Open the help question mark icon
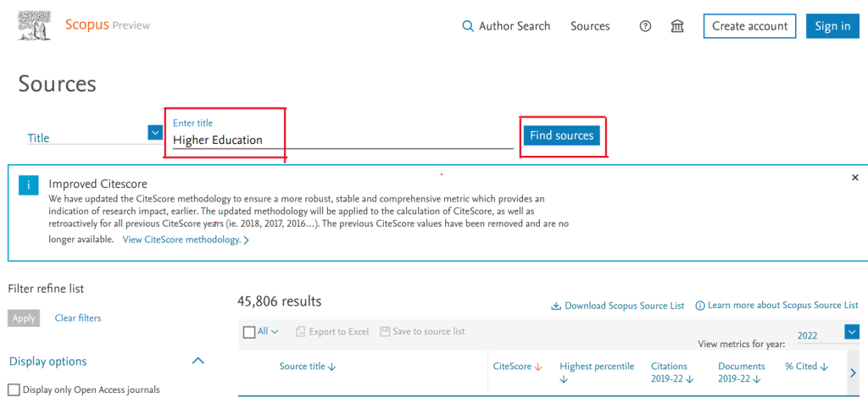The width and height of the screenshot is (868, 403). (645, 26)
